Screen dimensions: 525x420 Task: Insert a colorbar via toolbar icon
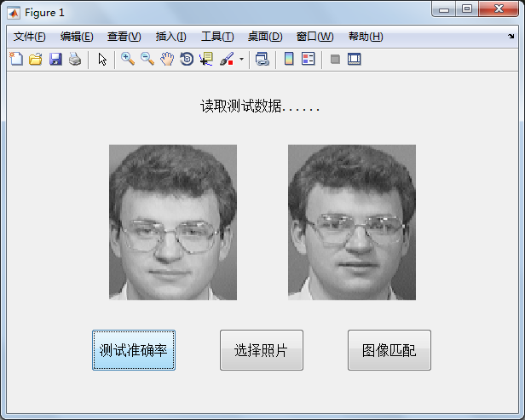pyautogui.click(x=289, y=59)
